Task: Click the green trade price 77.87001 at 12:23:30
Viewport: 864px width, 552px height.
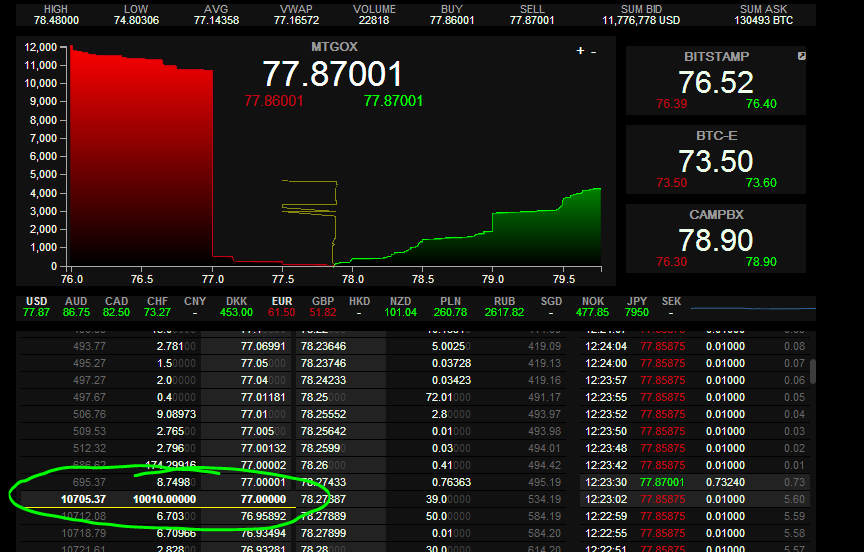Action: tap(662, 482)
